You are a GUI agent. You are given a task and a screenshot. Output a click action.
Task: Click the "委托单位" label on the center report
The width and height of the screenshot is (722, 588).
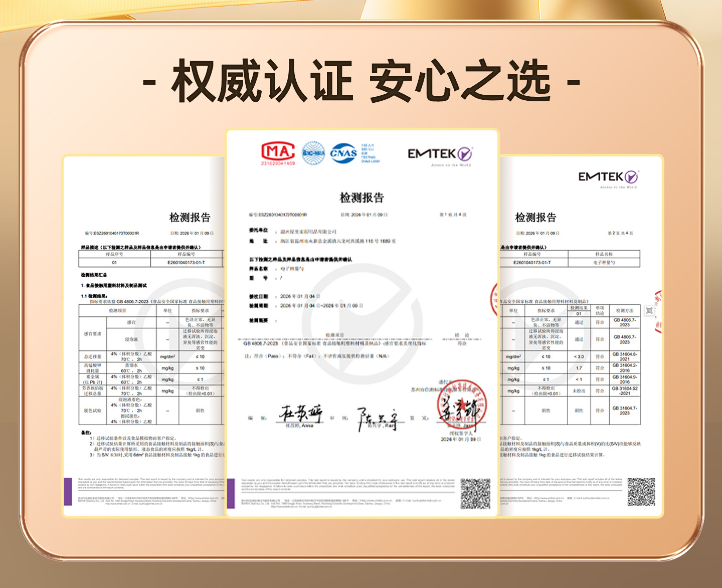click(x=259, y=231)
